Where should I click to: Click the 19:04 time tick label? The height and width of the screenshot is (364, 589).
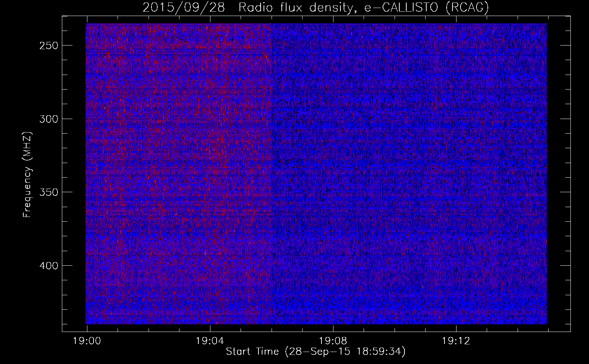[x=210, y=341]
